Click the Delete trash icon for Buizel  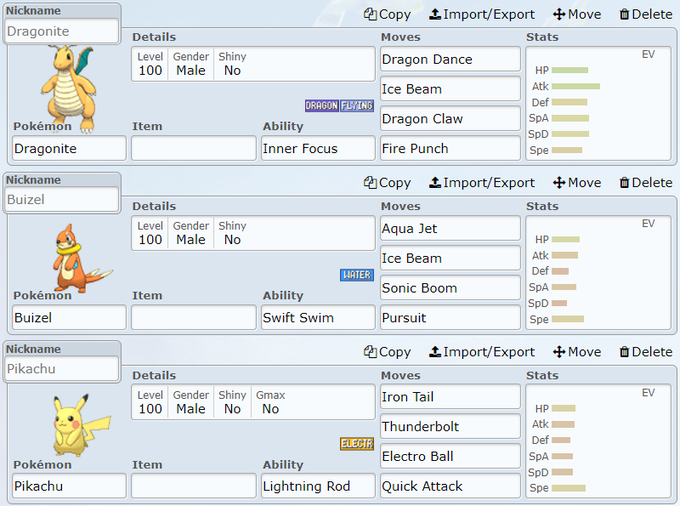click(x=624, y=183)
